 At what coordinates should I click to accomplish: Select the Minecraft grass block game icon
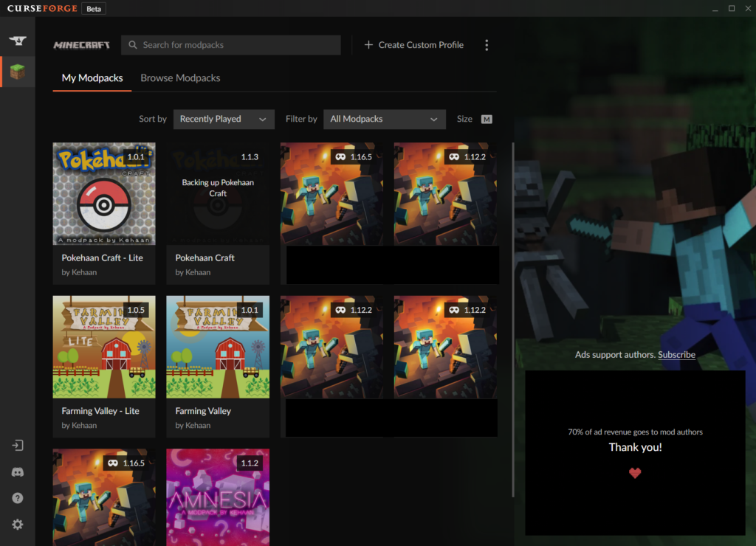tap(18, 72)
